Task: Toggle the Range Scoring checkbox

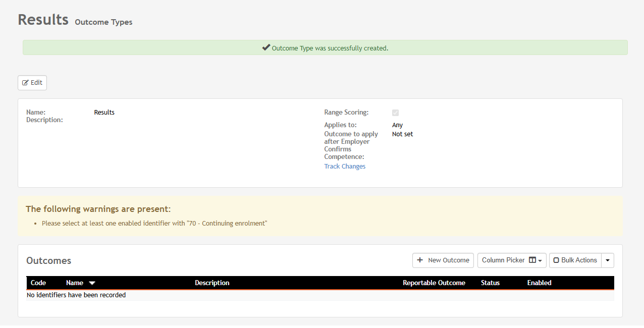Action: (x=395, y=113)
